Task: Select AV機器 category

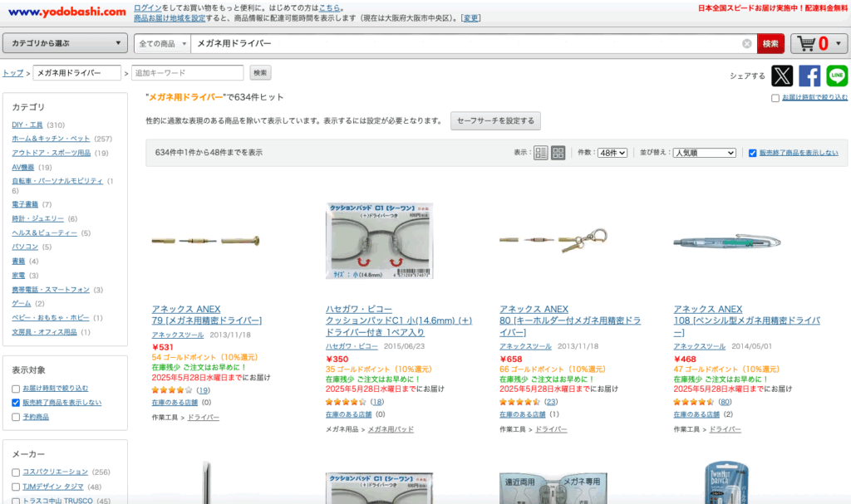Action: [x=22, y=168]
